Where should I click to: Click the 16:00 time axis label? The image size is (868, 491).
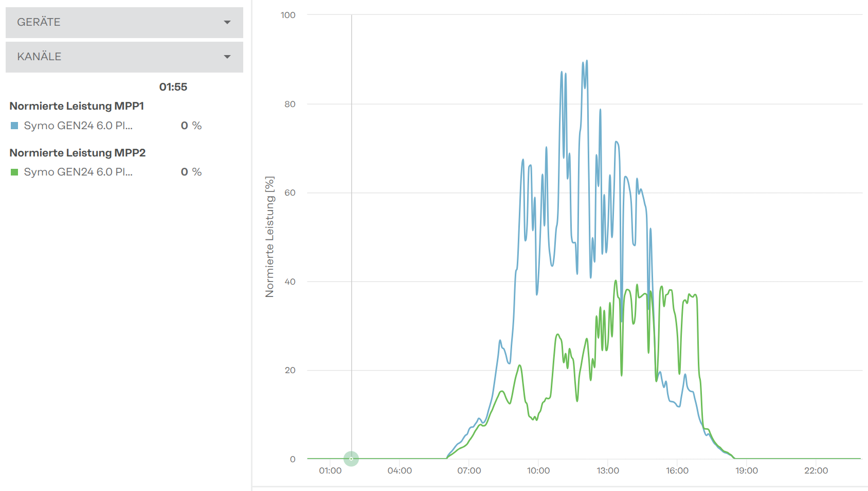[677, 470]
